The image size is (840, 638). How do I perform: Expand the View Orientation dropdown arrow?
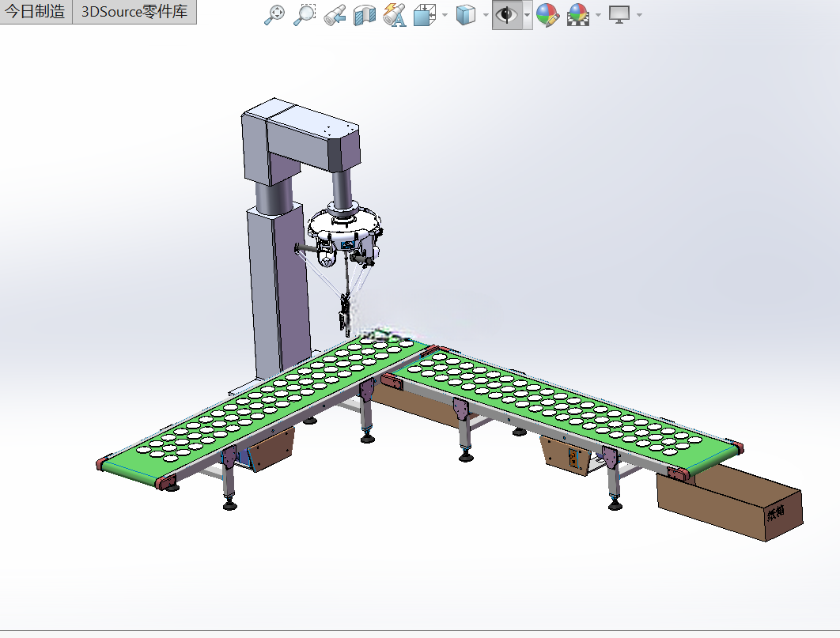(x=445, y=15)
